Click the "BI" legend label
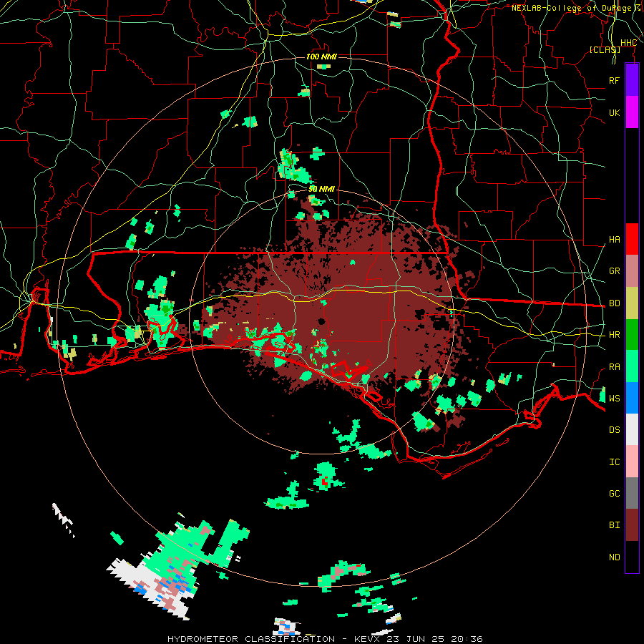 (614, 525)
